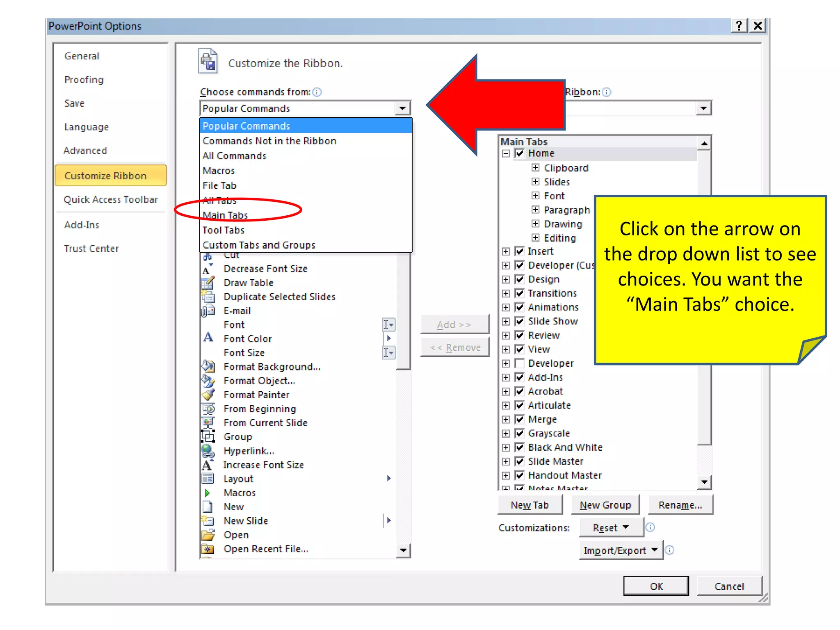Expand the Clipboard group
The height and width of the screenshot is (630, 840).
pos(535,168)
